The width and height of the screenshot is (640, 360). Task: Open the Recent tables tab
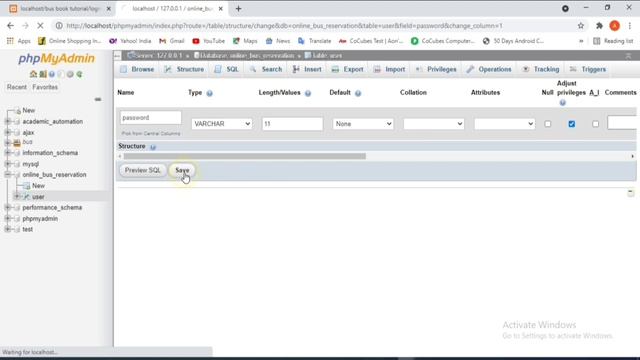16,87
